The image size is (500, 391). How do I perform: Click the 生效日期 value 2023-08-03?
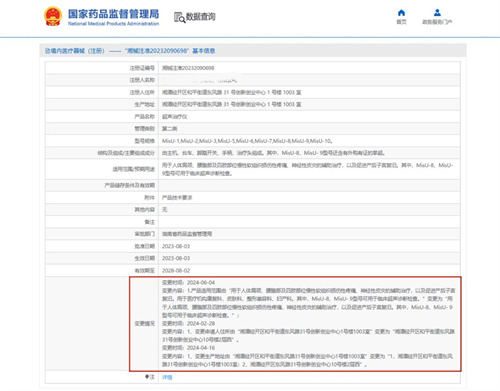[176, 258]
